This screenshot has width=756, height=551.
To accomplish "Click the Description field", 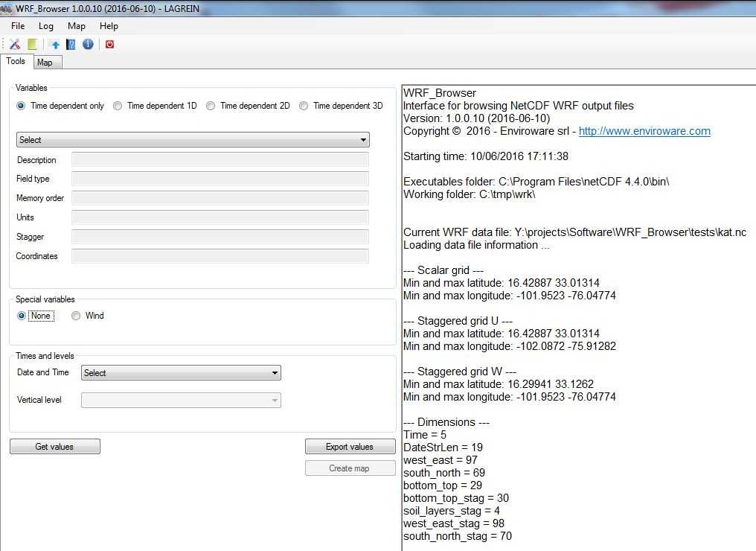I will pyautogui.click(x=220, y=159).
